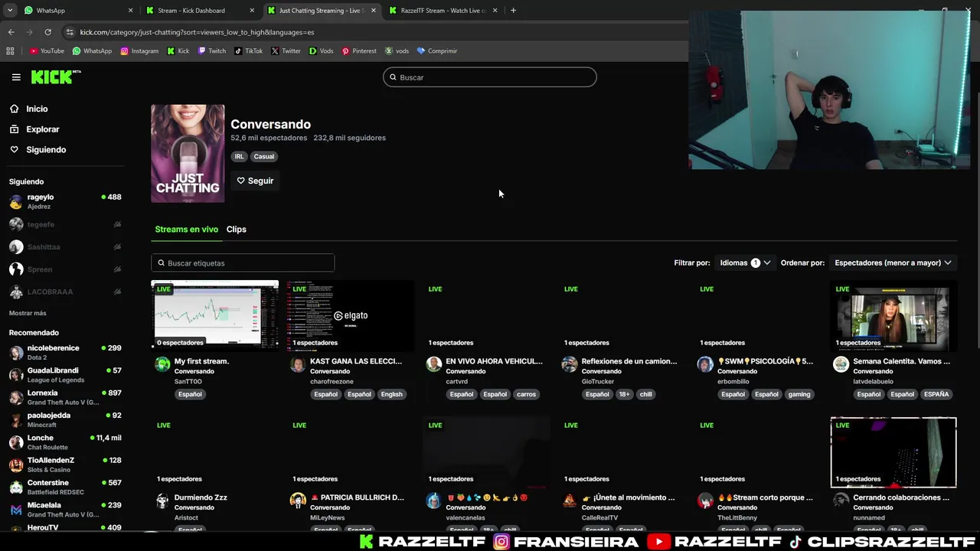980x551 pixels.
Task: Click charofreezone streamer avatar
Action: click(x=298, y=365)
